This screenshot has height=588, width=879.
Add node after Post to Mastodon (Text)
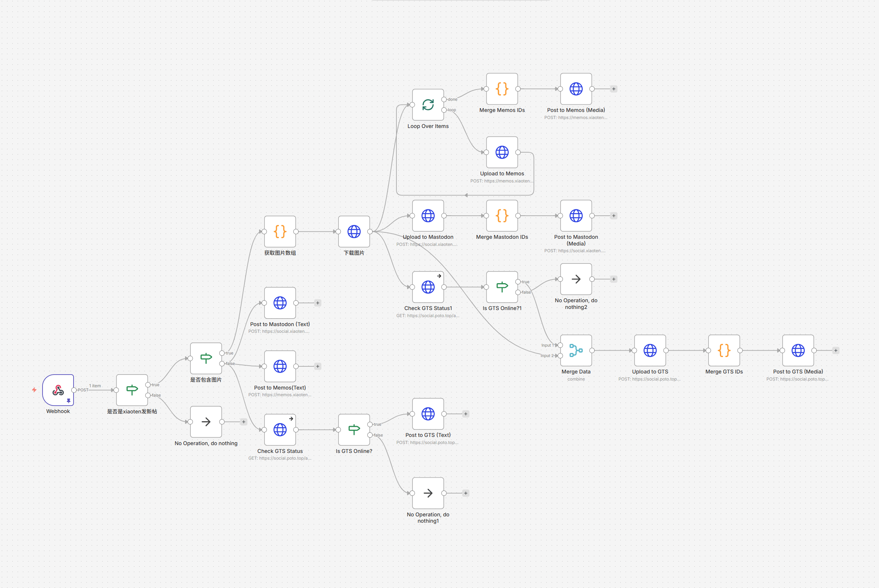[x=317, y=303]
